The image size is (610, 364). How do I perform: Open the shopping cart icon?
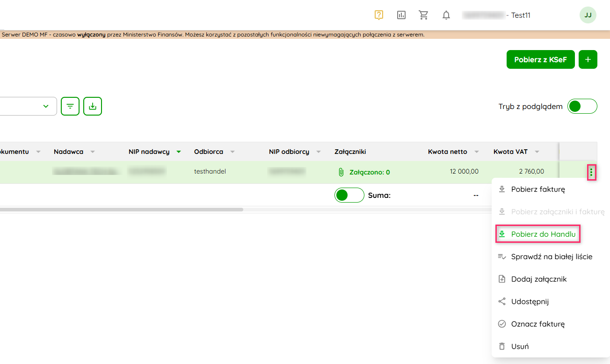coord(424,15)
